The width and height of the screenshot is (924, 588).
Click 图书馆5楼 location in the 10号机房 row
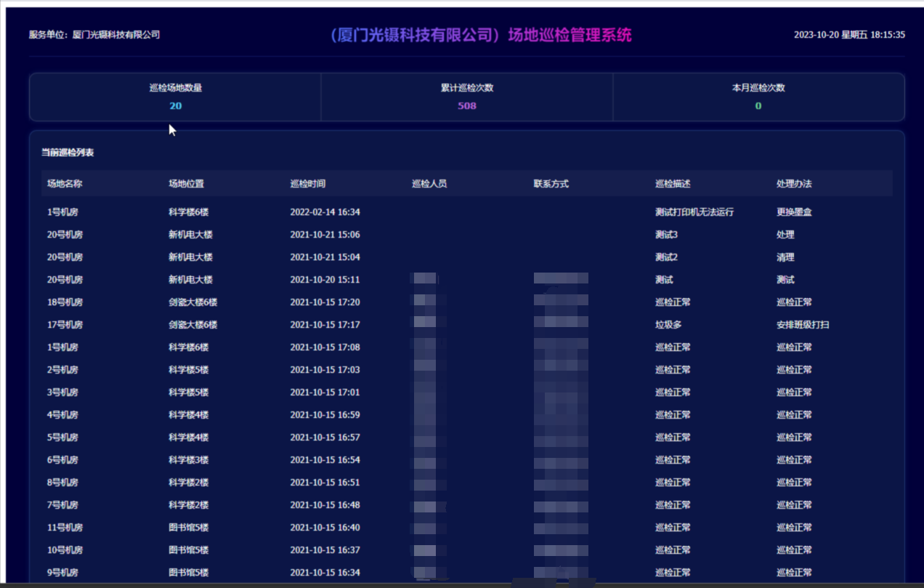click(x=189, y=550)
